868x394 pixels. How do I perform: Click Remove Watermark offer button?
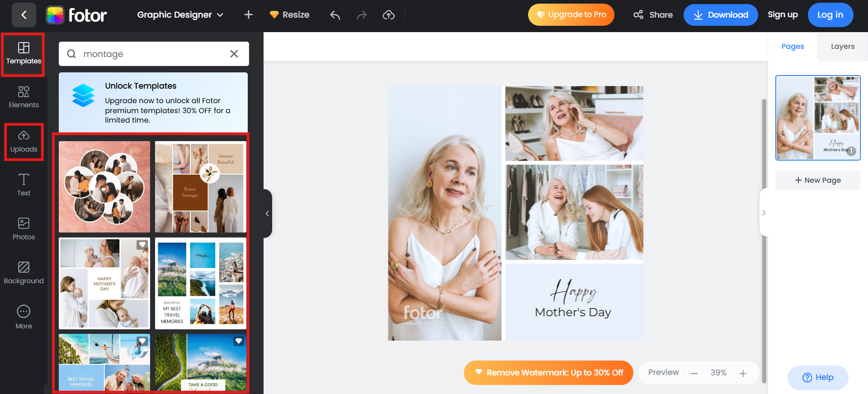(548, 373)
